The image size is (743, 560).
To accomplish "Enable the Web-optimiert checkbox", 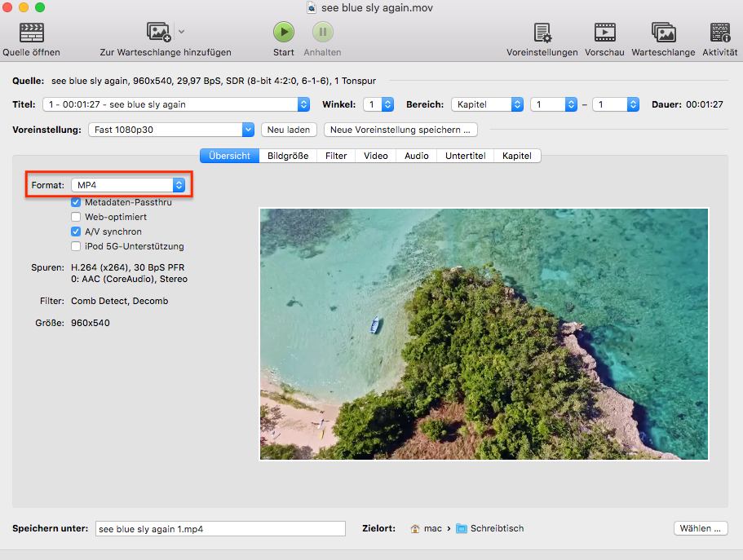I will pos(76,217).
